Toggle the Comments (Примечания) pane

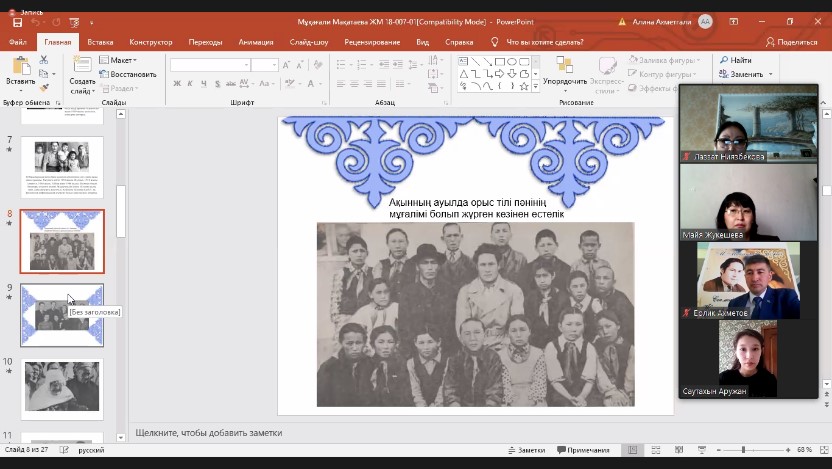coord(585,451)
